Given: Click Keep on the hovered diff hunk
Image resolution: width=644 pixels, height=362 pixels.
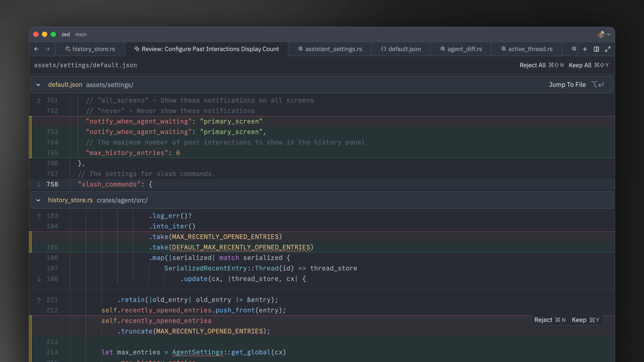Looking at the screenshot, I should pos(579,320).
